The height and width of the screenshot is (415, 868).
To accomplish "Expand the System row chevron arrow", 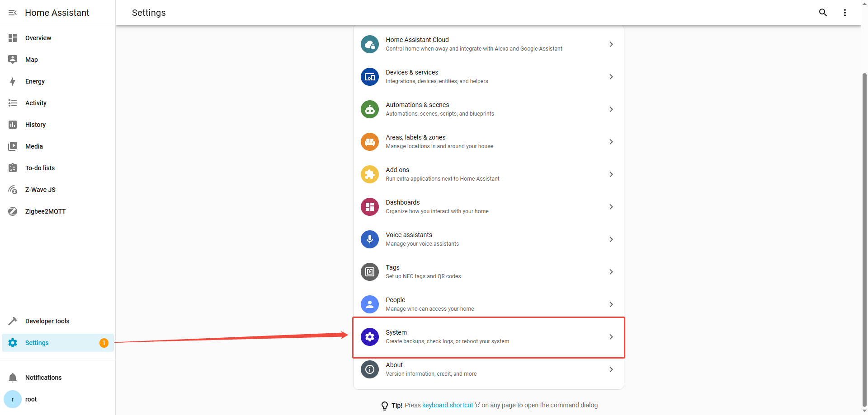I will pyautogui.click(x=611, y=337).
